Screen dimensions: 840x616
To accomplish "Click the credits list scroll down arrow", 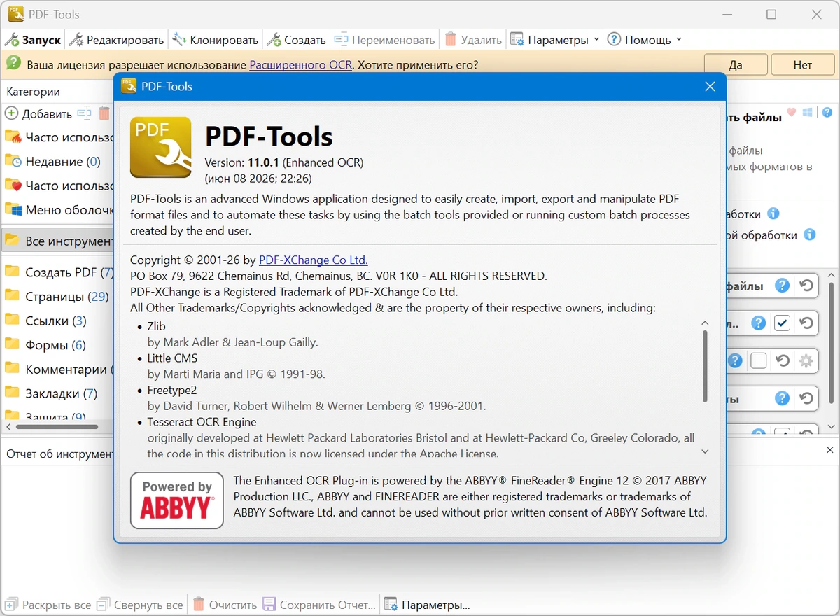I will 705,452.
